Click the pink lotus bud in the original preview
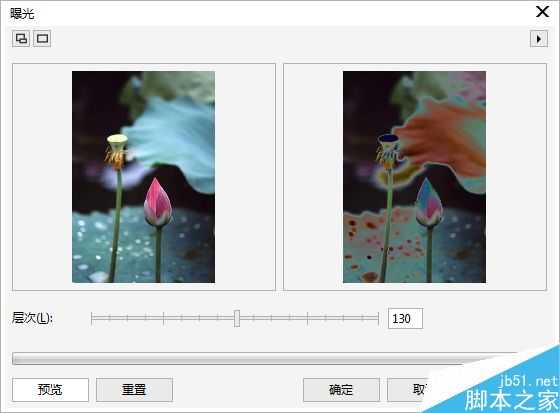Image resolution: width=560 pixels, height=413 pixels. [x=158, y=203]
